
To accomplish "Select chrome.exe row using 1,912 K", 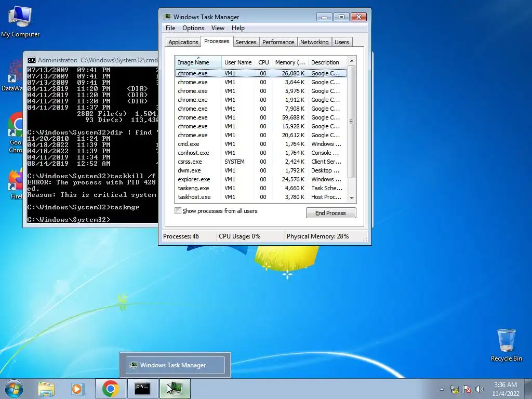I will (261, 100).
